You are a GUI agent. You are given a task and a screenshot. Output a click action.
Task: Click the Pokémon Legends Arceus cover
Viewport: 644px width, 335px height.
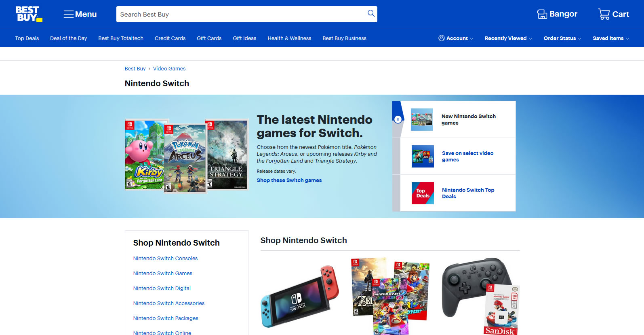(185, 158)
